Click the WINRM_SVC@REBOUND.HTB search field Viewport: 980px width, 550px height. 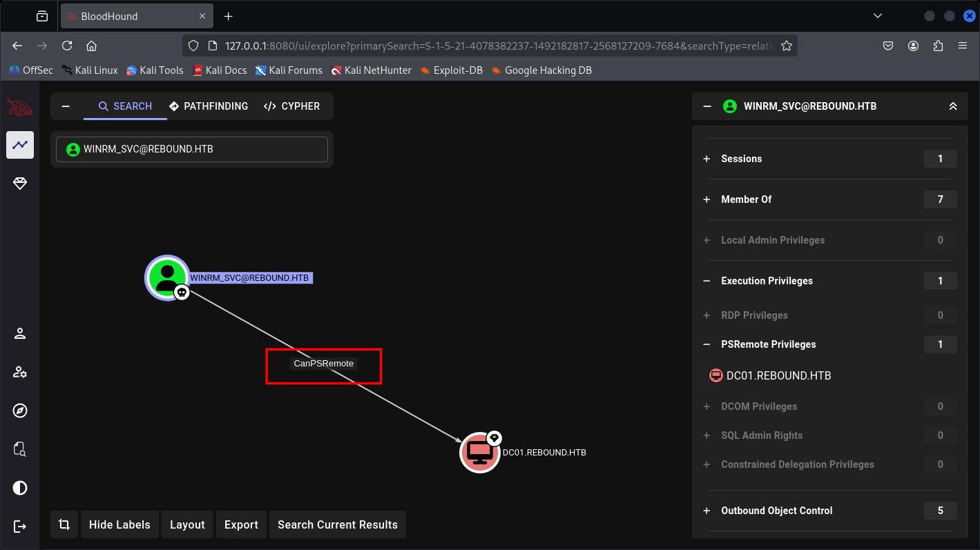pos(192,149)
